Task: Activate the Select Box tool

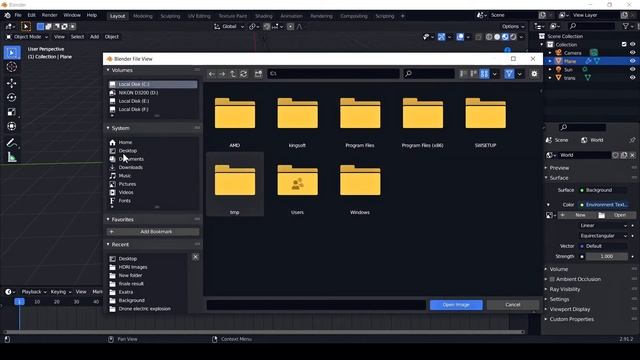Action: [x=11, y=53]
